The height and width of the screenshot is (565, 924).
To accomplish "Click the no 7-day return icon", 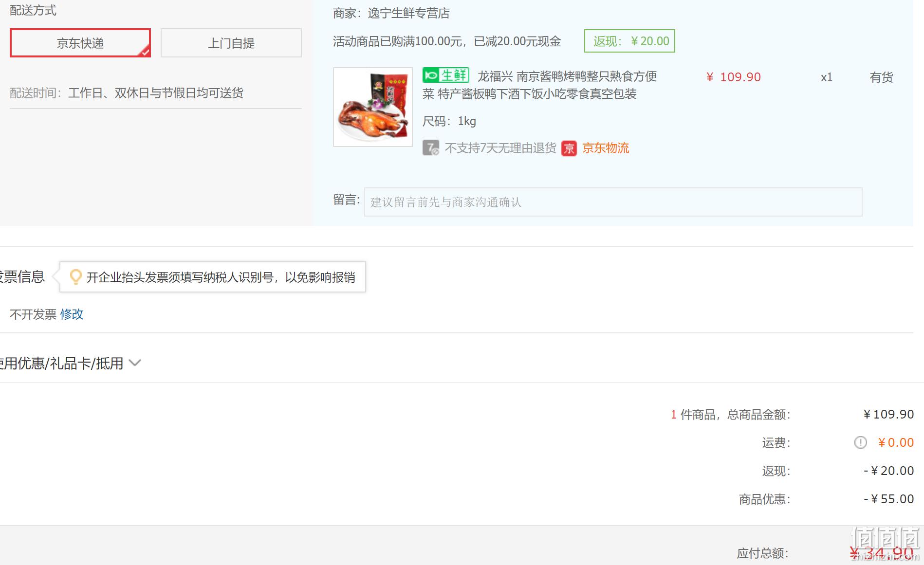I will point(431,148).
